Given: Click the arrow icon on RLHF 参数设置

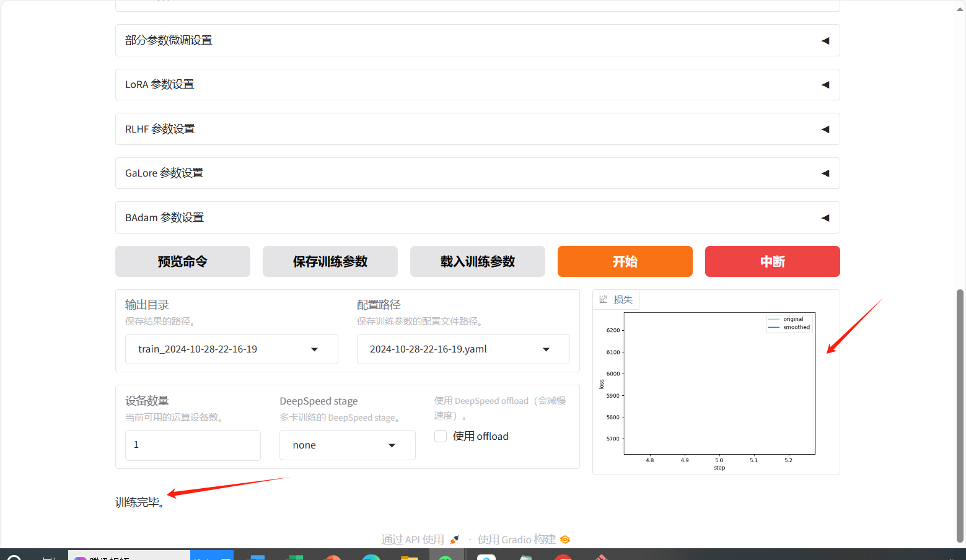Looking at the screenshot, I should point(825,129).
